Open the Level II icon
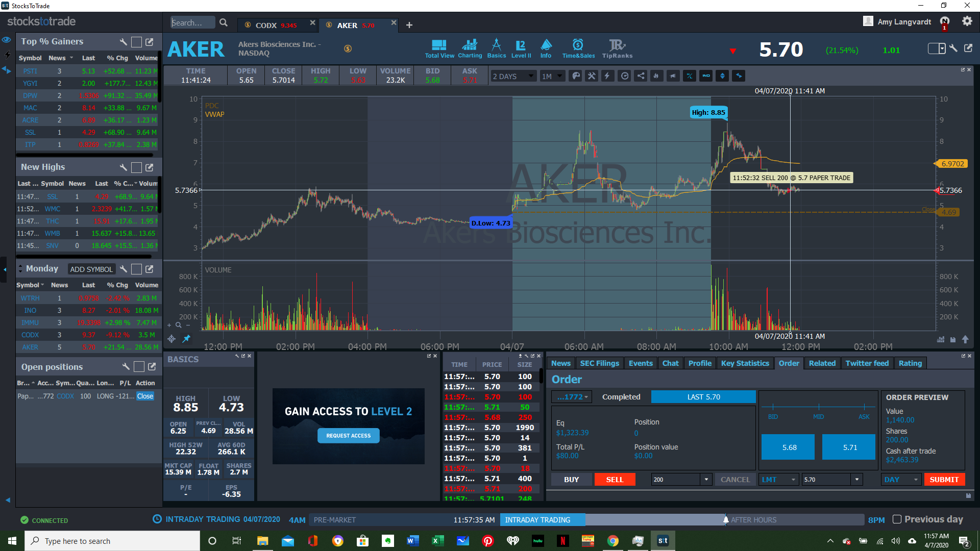The image size is (980, 551). click(x=521, y=48)
